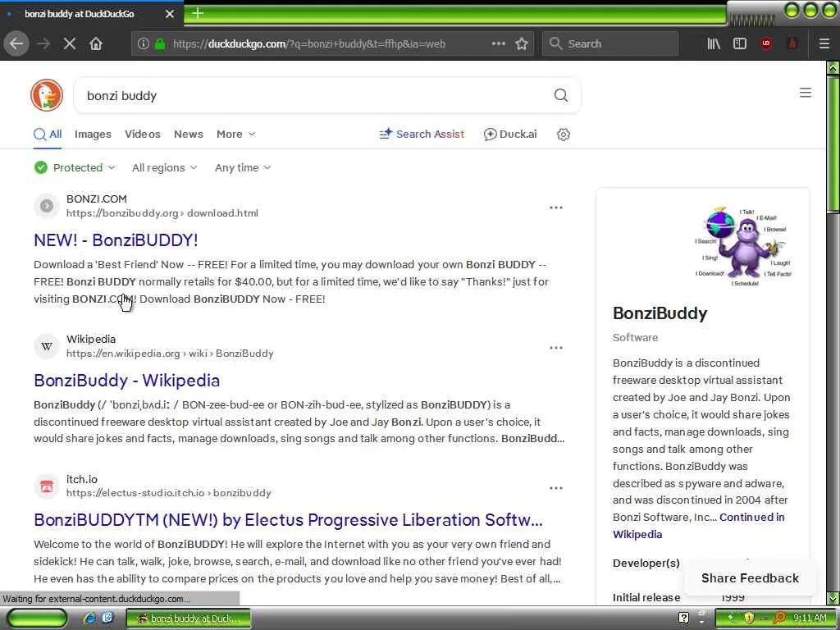Viewport: 840px width, 630px height.
Task: Go back using the browser back arrow
Action: coord(16,43)
